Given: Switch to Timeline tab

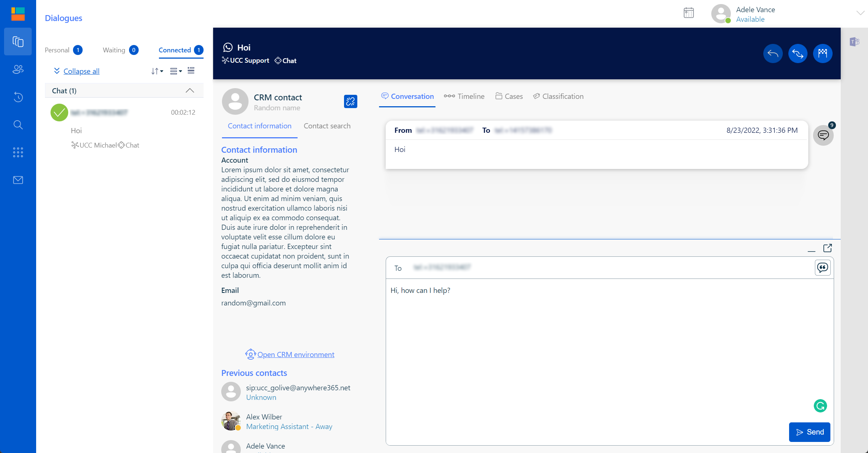Looking at the screenshot, I should pos(464,96).
